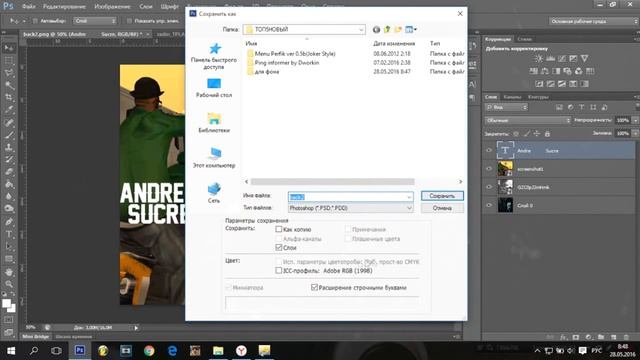Select the Eyedropper tool
The height and width of the screenshot is (360, 640).
(x=9, y=110)
